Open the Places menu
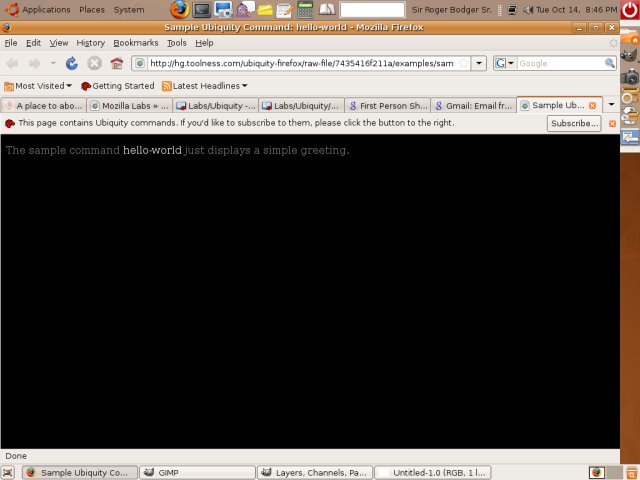Viewport: 640px width, 480px height. coord(92,9)
